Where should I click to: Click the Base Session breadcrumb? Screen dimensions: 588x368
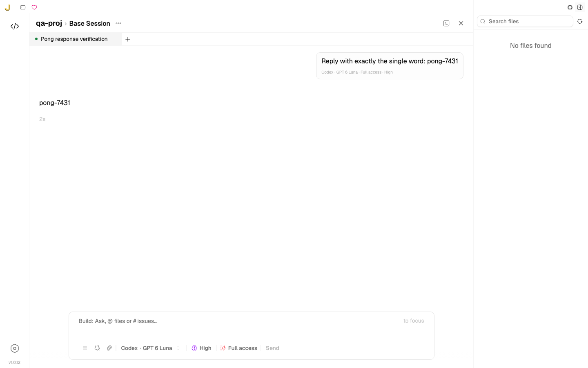point(89,23)
